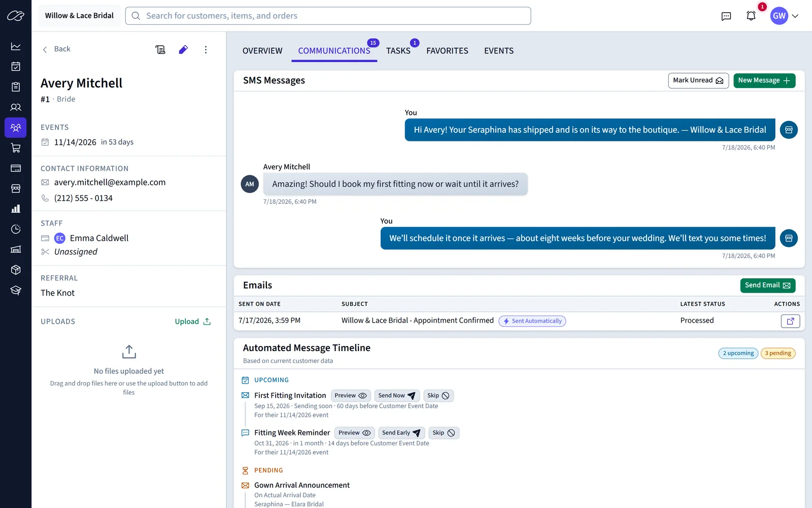Image resolution: width=812 pixels, height=508 pixels.
Task: Open the notifications bell icon
Action: 751,16
